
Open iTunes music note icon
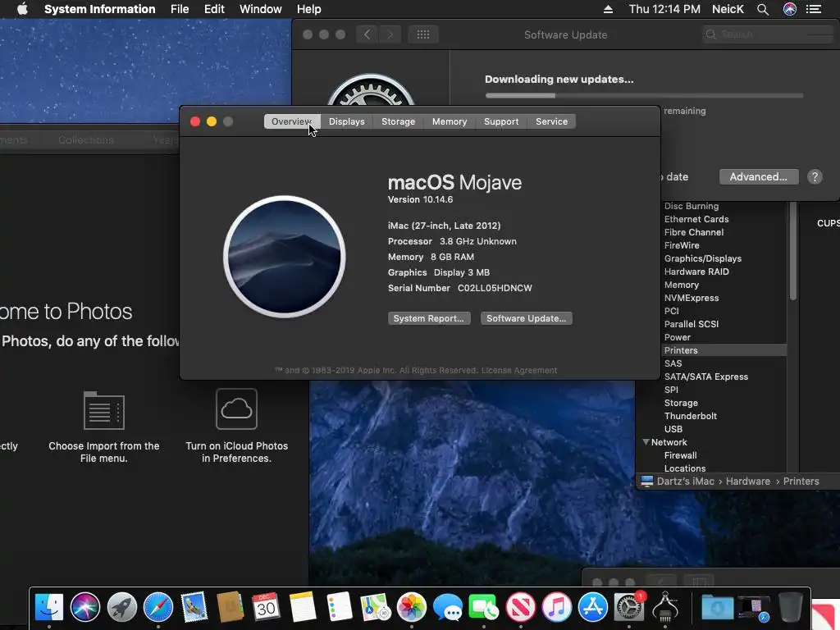point(557,607)
